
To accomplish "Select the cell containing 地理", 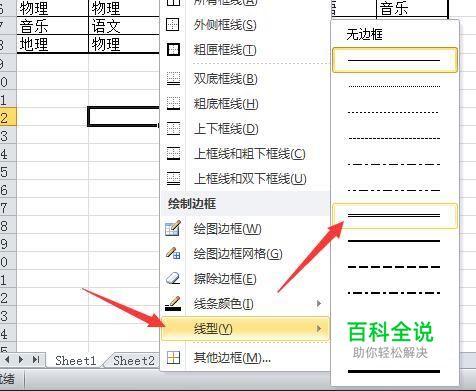I will tap(53, 44).
